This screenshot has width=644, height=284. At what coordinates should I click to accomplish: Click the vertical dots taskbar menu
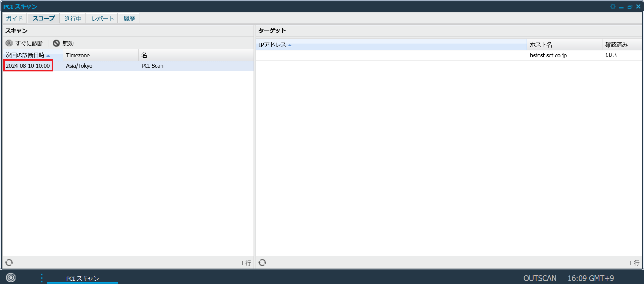[x=42, y=278]
